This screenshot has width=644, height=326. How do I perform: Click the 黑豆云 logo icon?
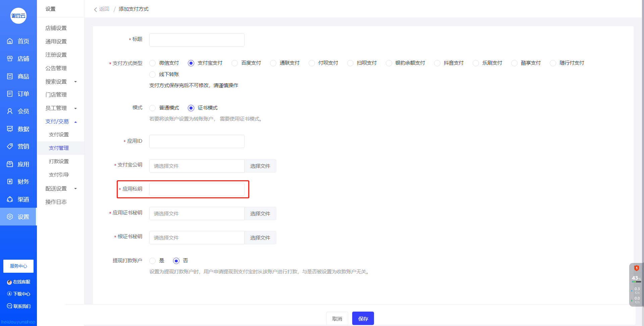tap(18, 16)
